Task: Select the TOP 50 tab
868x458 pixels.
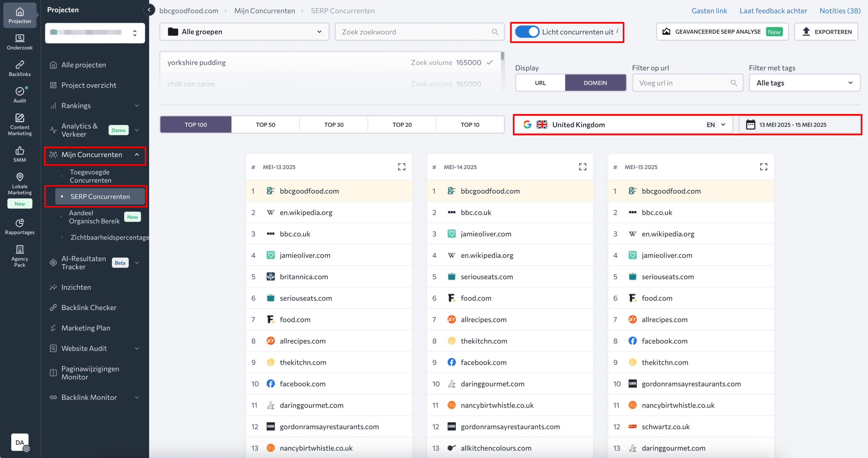Action: click(265, 125)
